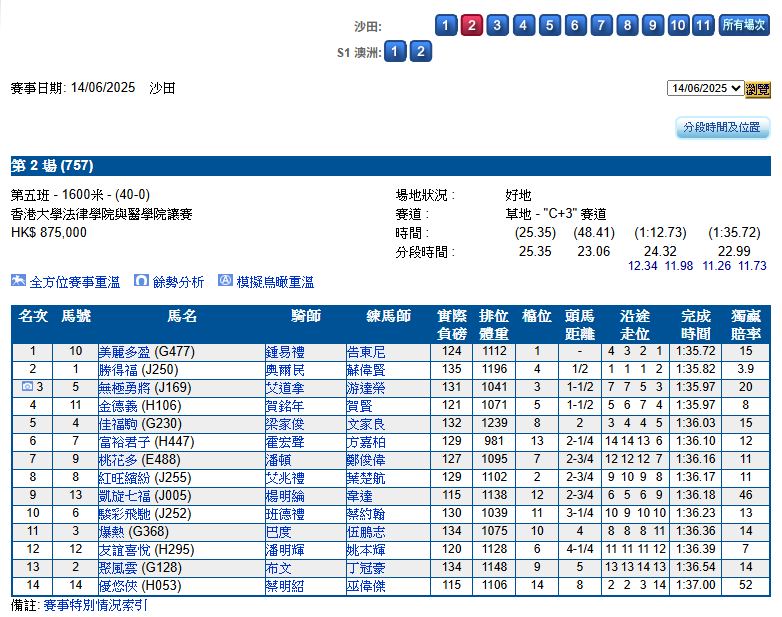Open jockey 梁家俊 profile
The width and height of the screenshot is (782, 617).
[x=285, y=424]
